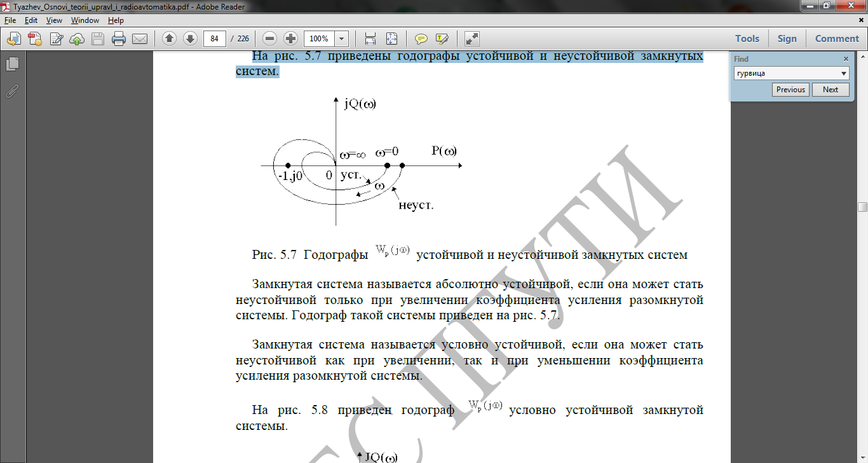The width and height of the screenshot is (868, 463).
Task: Click the 'P(ω)' axis label
Action: [444, 151]
